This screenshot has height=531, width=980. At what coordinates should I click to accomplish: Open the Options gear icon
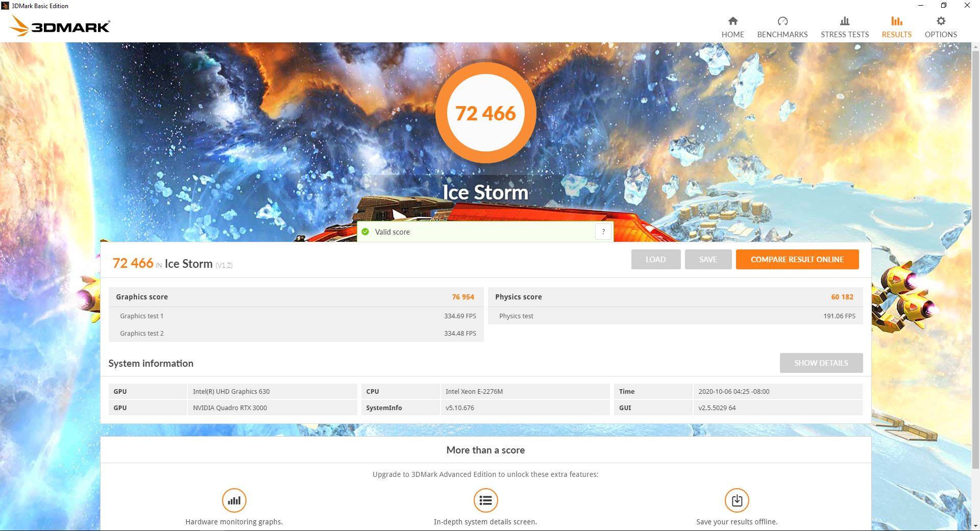tap(941, 21)
